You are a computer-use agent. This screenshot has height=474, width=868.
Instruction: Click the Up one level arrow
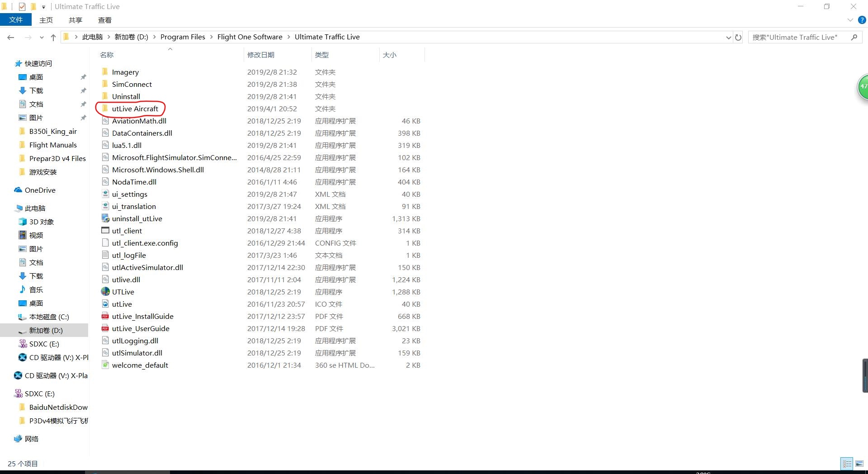(x=53, y=38)
